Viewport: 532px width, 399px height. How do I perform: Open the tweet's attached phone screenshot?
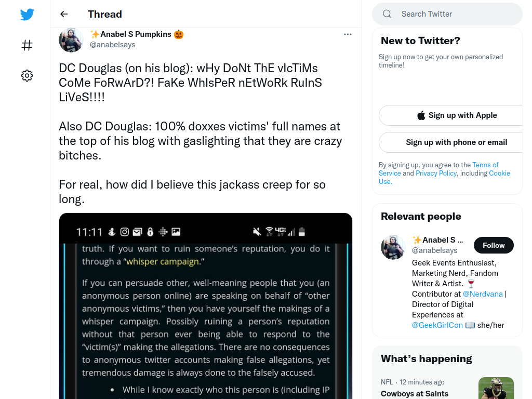206,305
